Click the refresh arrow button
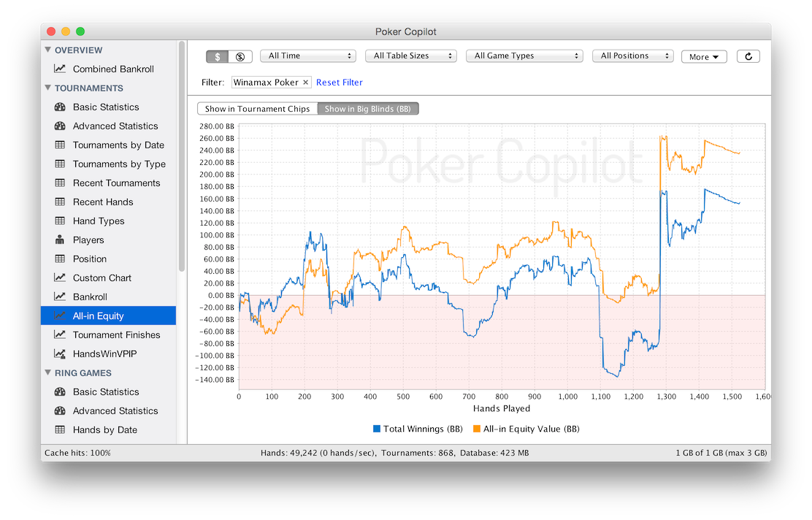This screenshot has width=812, height=520. 748,56
